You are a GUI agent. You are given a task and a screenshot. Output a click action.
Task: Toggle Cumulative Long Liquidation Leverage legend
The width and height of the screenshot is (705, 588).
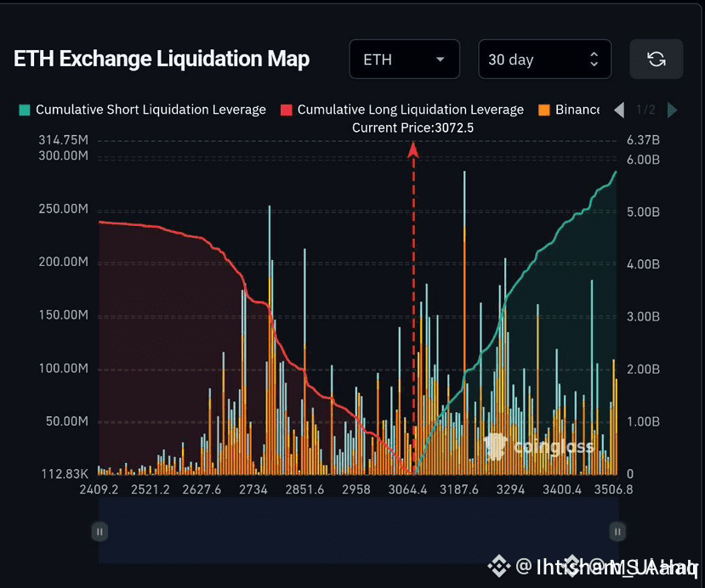[402, 110]
